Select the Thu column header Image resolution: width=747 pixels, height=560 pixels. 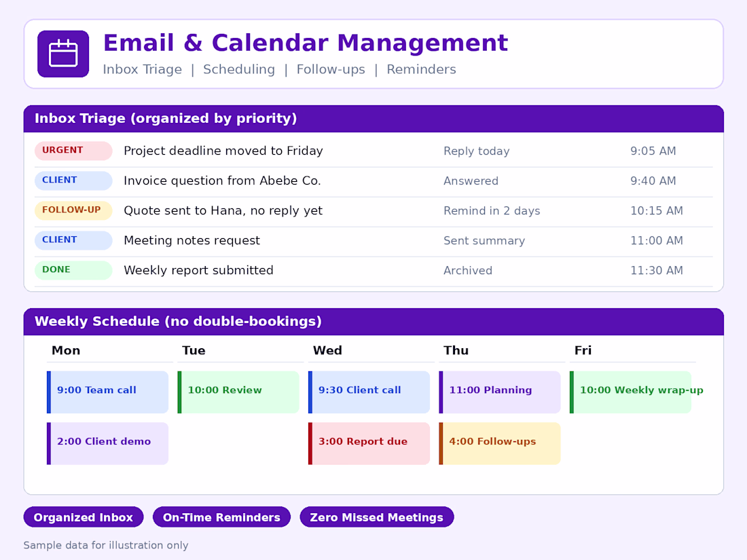[456, 350]
